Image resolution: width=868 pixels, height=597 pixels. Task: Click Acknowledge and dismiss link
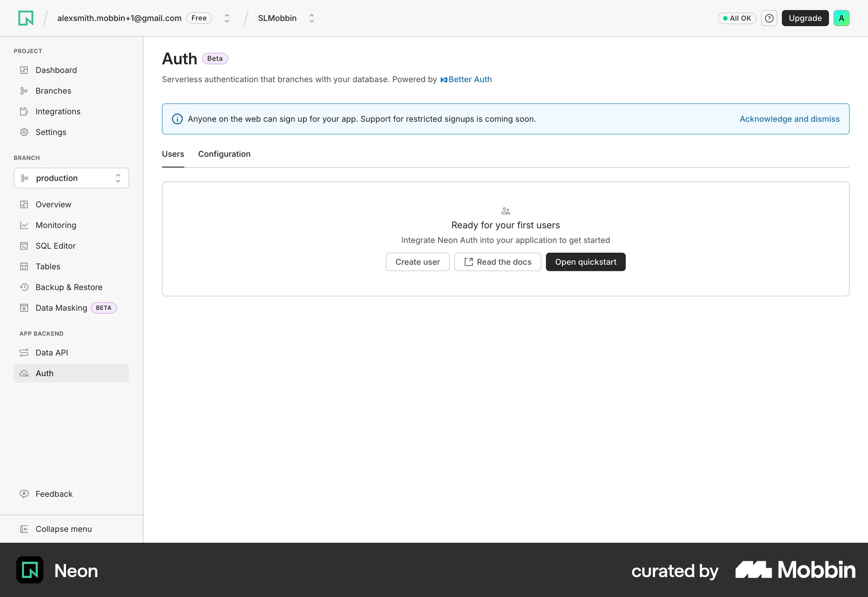click(789, 119)
